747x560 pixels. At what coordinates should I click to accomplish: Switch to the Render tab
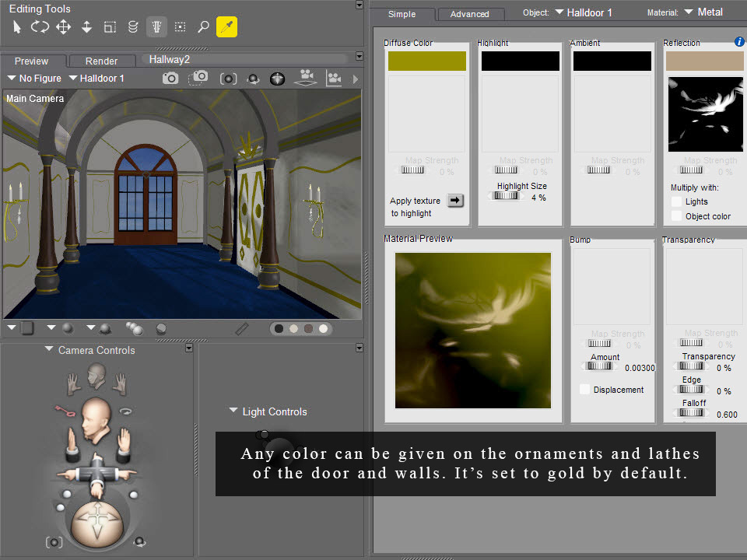(x=101, y=61)
